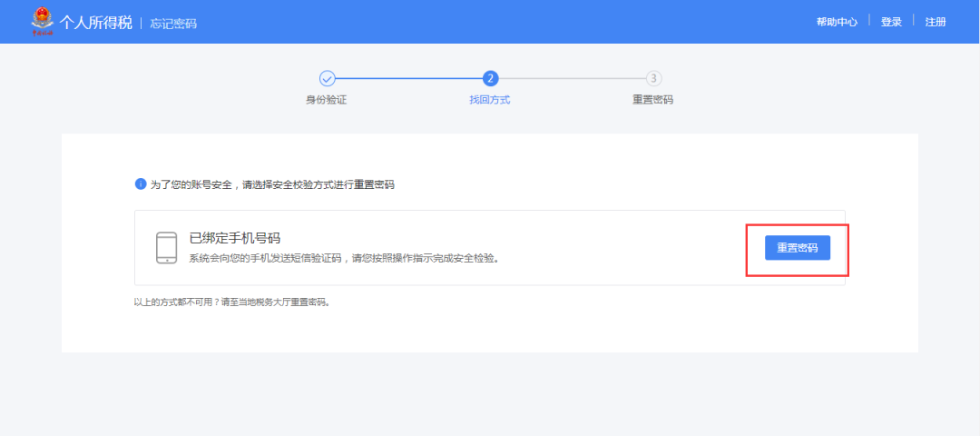Click the 个人所得税 site title
The image size is (980, 436).
point(97,22)
